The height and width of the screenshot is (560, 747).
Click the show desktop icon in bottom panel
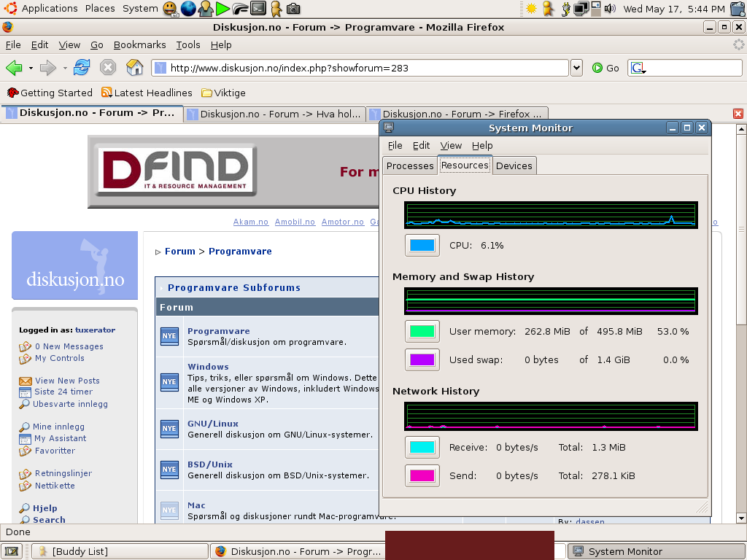[11, 551]
